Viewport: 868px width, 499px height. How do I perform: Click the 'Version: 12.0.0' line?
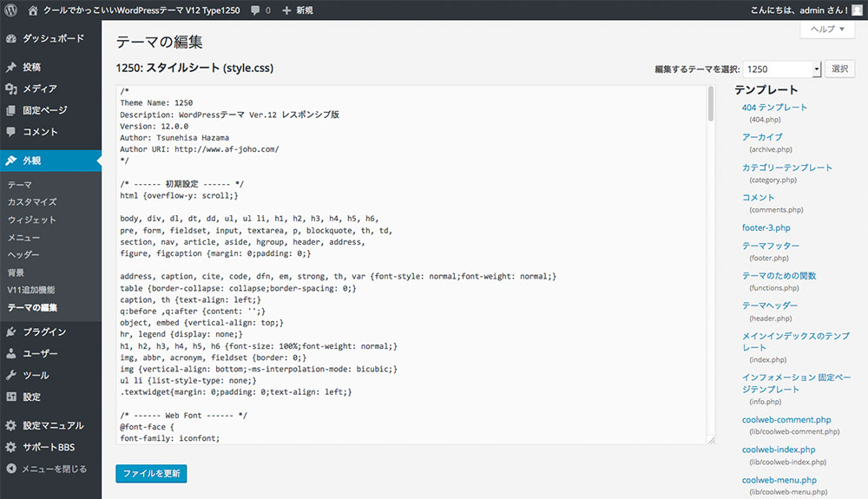[154, 126]
